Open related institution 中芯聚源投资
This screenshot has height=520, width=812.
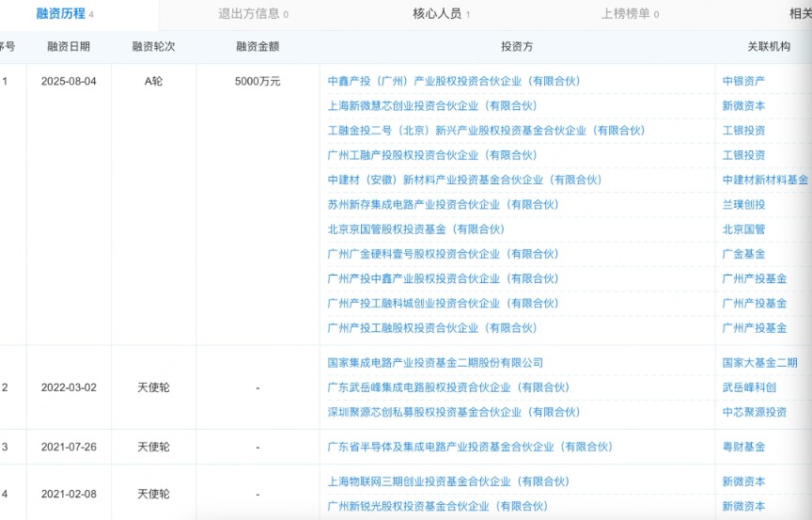(x=755, y=412)
